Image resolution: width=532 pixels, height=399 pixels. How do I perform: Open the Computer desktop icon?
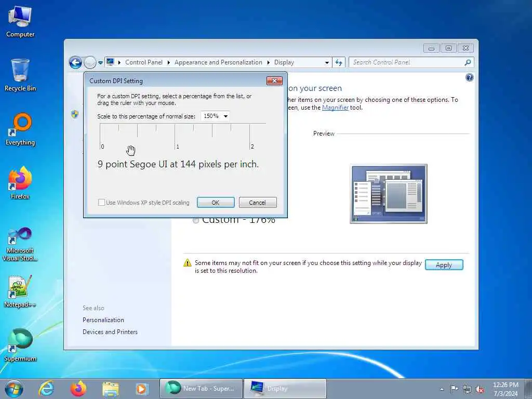pyautogui.click(x=20, y=22)
